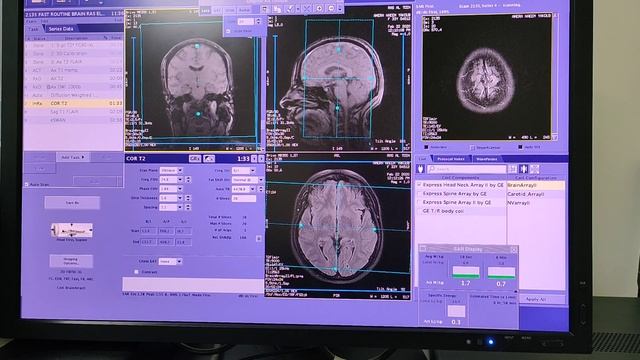Toggle the first checkbox under top-right axial image

click(426, 147)
